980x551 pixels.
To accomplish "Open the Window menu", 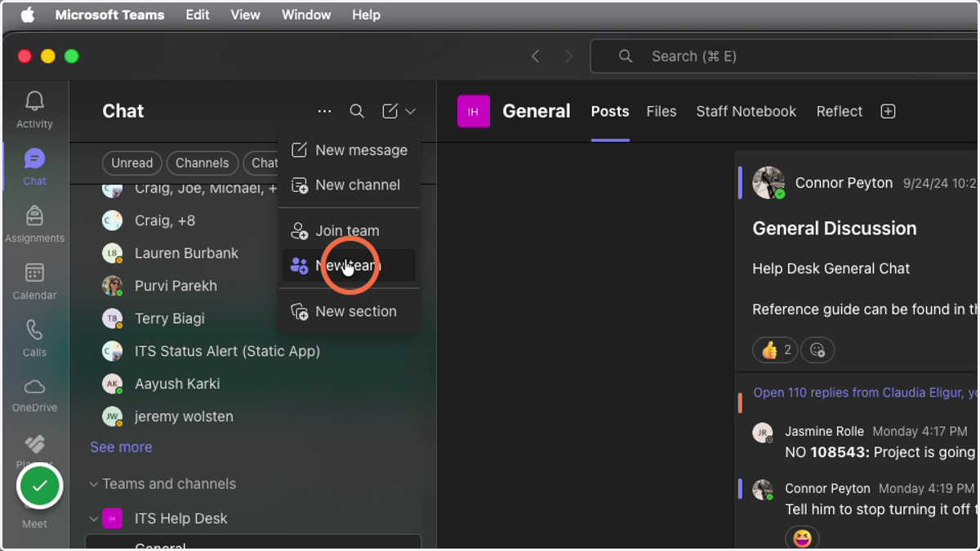I will [x=306, y=15].
